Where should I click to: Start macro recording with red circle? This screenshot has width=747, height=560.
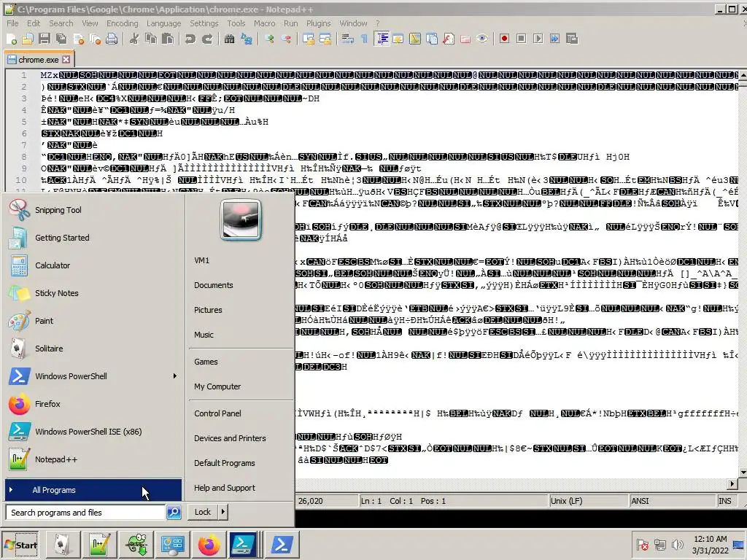coord(505,39)
